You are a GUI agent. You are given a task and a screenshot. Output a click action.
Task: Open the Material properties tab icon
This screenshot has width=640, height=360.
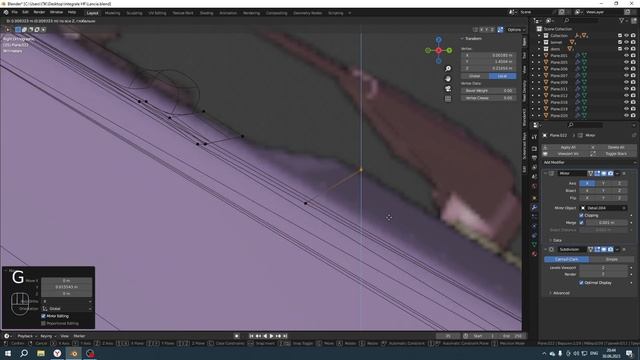(x=534, y=254)
